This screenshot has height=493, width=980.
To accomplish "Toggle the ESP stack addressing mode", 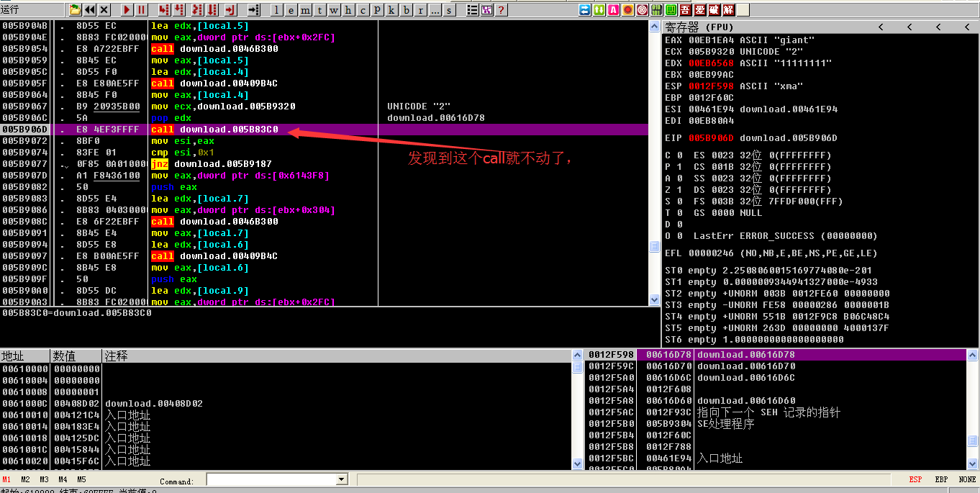I will pos(915,479).
